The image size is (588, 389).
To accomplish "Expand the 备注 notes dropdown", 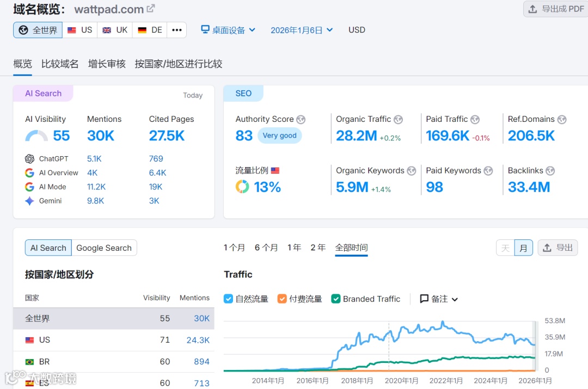I will pyautogui.click(x=439, y=299).
